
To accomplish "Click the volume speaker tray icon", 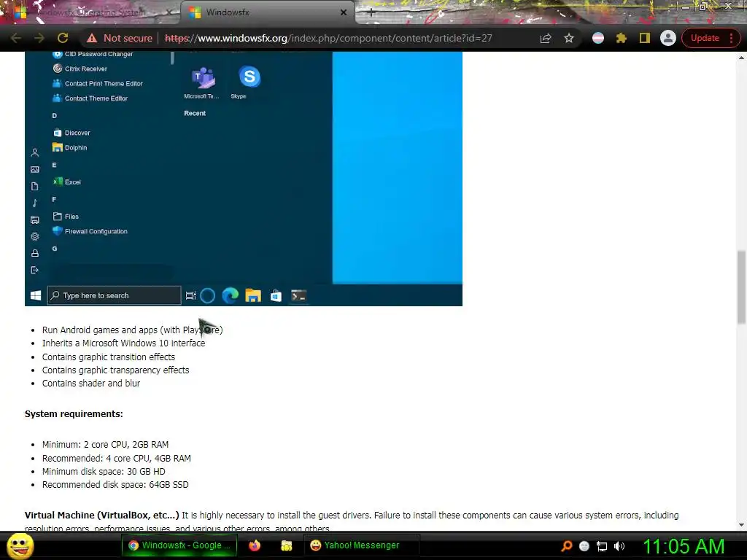I will point(619,546).
